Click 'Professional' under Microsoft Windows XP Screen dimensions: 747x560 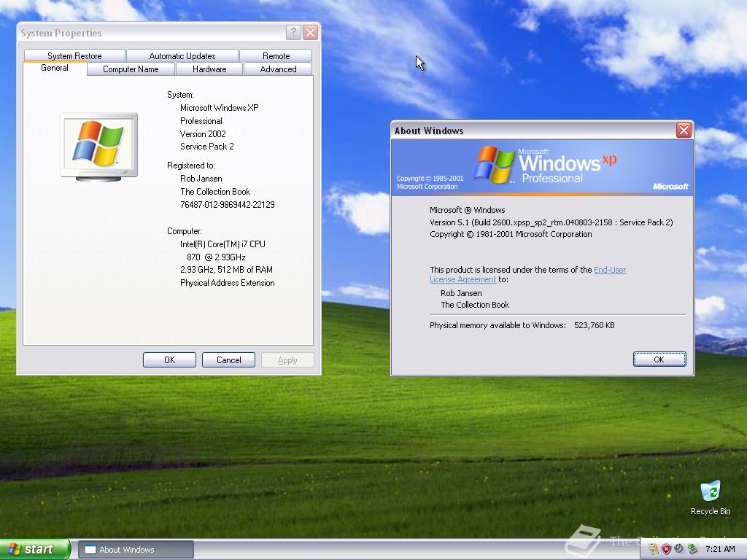(x=201, y=121)
